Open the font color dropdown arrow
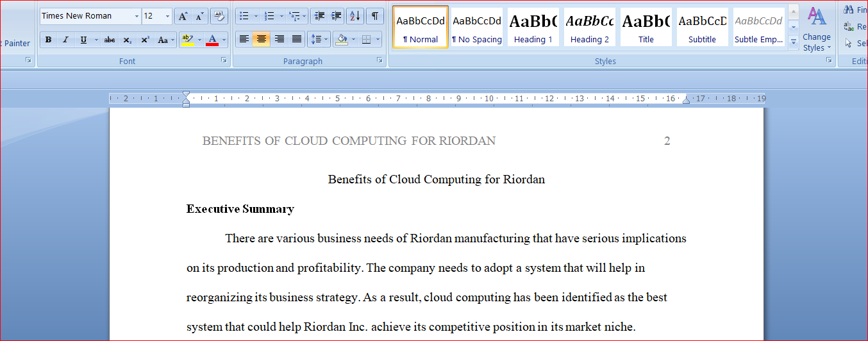The image size is (868, 341). (x=224, y=40)
